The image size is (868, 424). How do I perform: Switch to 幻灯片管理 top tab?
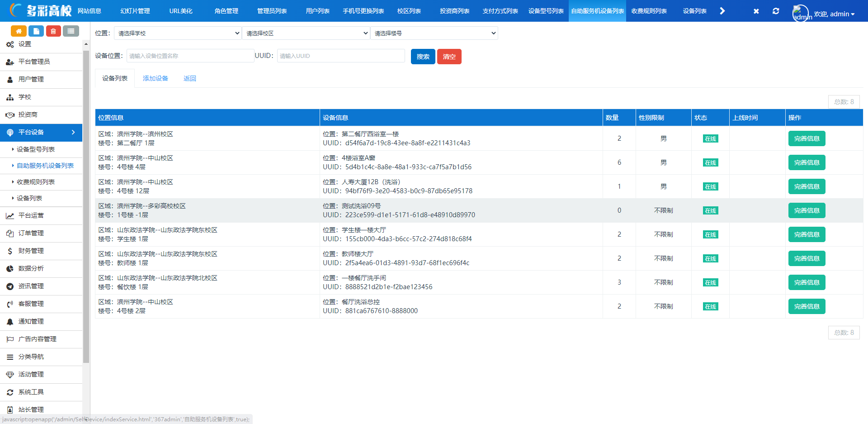pyautogui.click(x=135, y=11)
